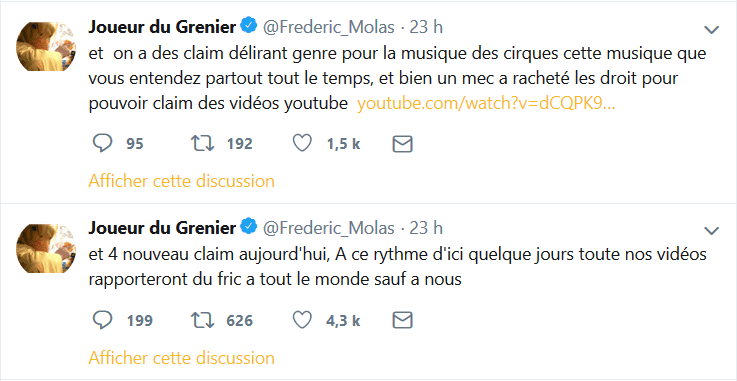
Task: Like the tweet with 1,5 k likes
Action: point(302,144)
